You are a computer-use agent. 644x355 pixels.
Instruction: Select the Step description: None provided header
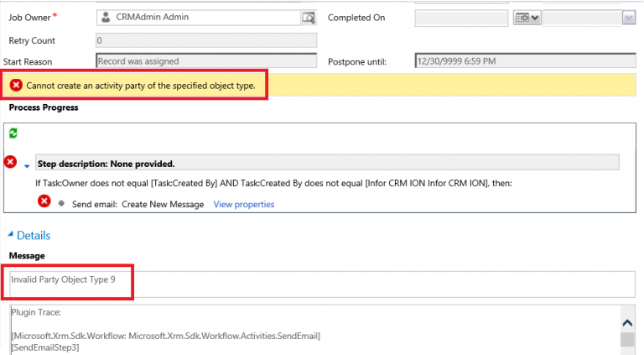(327, 164)
